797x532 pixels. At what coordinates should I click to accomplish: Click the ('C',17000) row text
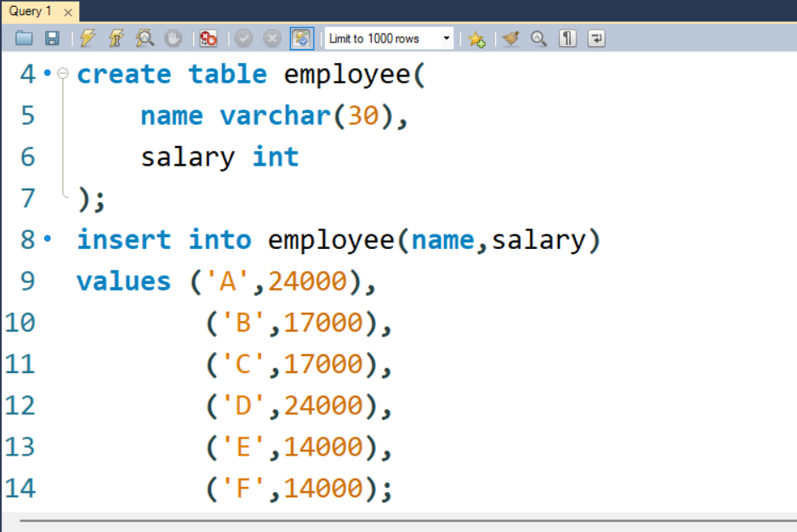click(x=299, y=365)
